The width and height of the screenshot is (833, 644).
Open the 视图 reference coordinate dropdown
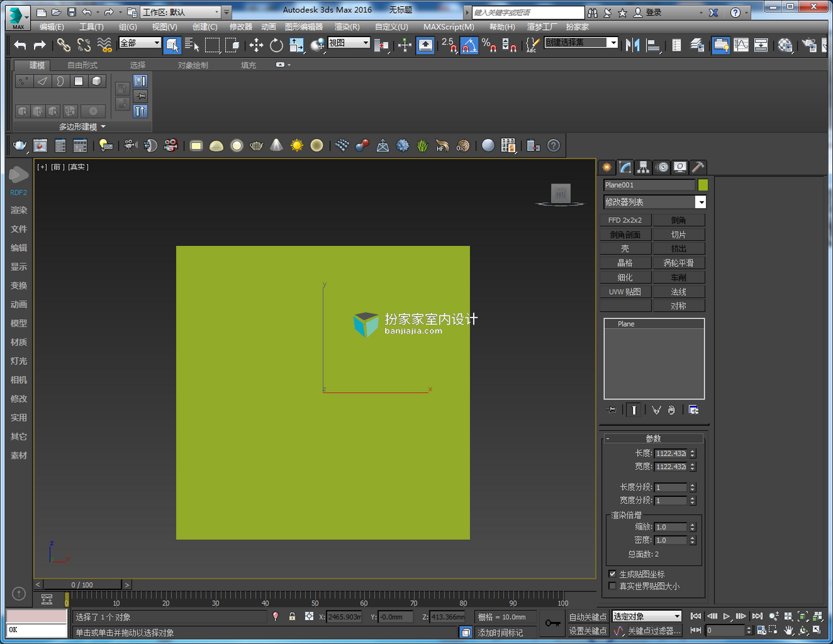349,43
